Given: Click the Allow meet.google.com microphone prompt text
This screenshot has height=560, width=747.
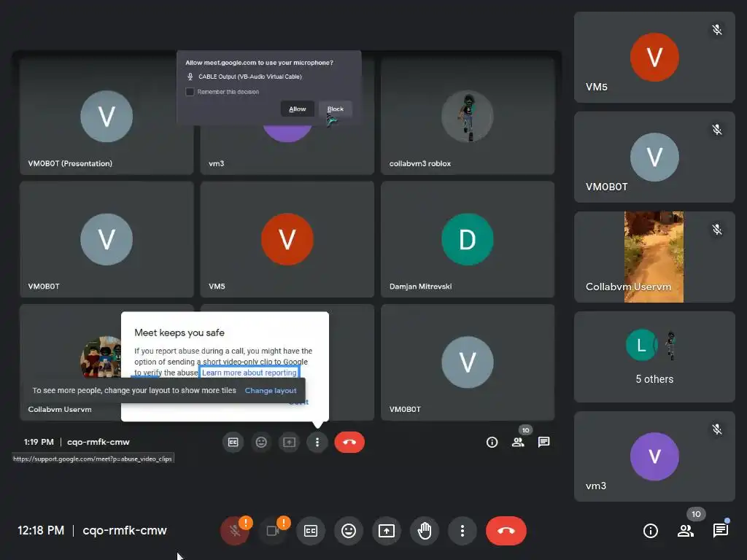Looking at the screenshot, I should click(259, 63).
